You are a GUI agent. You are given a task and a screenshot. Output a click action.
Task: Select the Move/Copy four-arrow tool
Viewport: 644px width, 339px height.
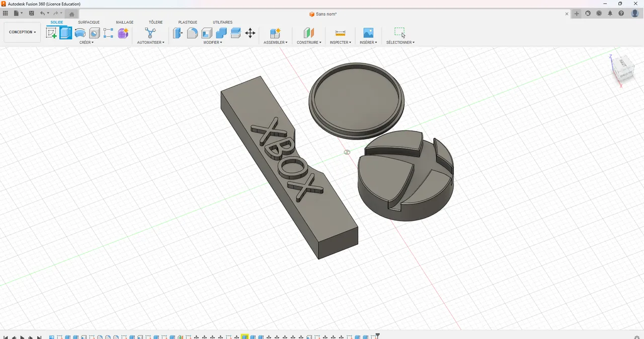click(x=250, y=33)
